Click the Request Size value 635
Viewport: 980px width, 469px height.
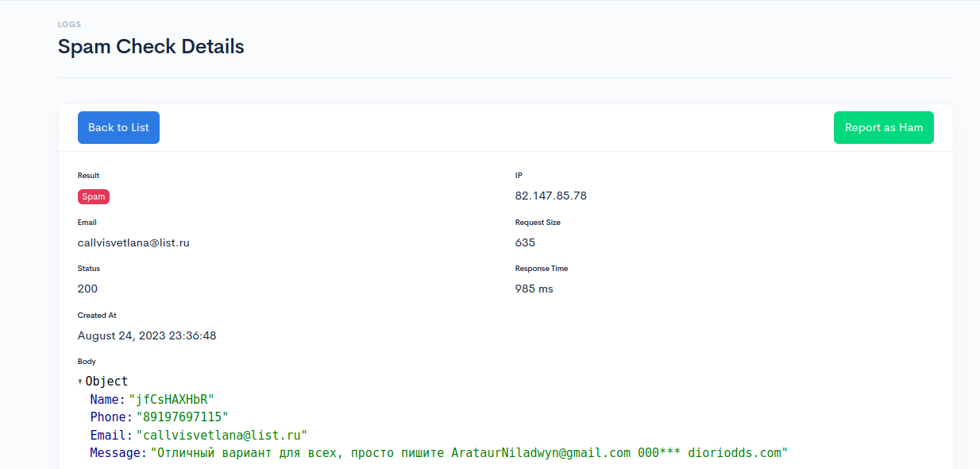[x=525, y=242]
